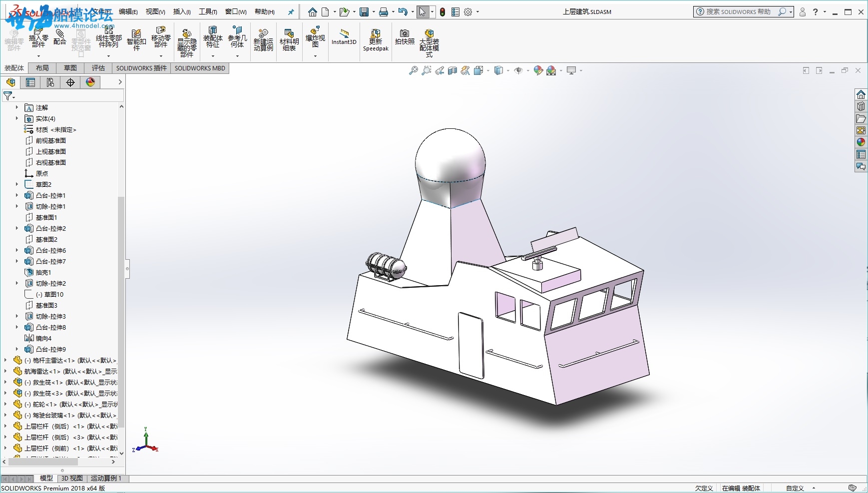Switch to the 草图 Sketch tab
This screenshot has height=493, width=868.
point(70,68)
